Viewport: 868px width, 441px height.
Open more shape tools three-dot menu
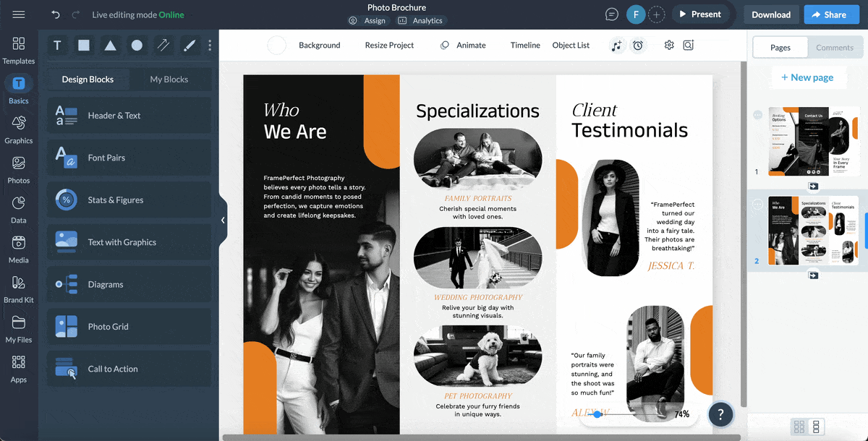click(210, 46)
